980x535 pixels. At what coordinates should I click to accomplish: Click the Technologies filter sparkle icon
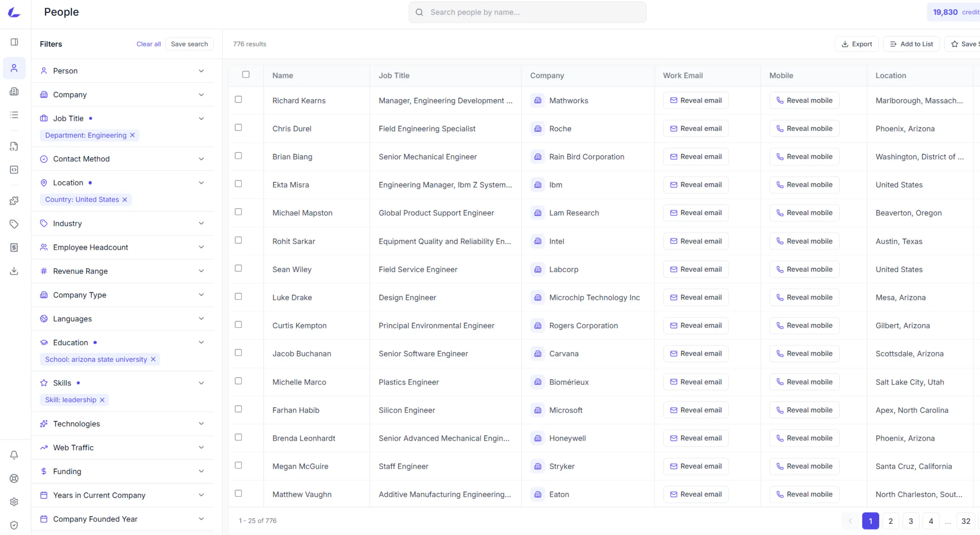[44, 424]
